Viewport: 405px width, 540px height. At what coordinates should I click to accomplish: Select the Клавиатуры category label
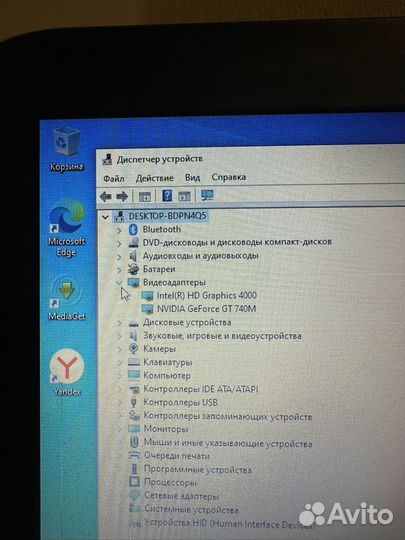pyautogui.click(x=167, y=362)
